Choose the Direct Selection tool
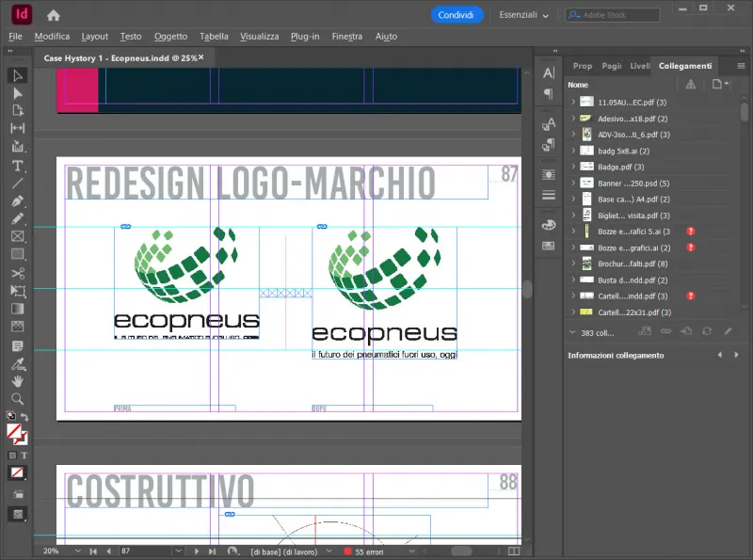753x560 pixels. click(18, 93)
